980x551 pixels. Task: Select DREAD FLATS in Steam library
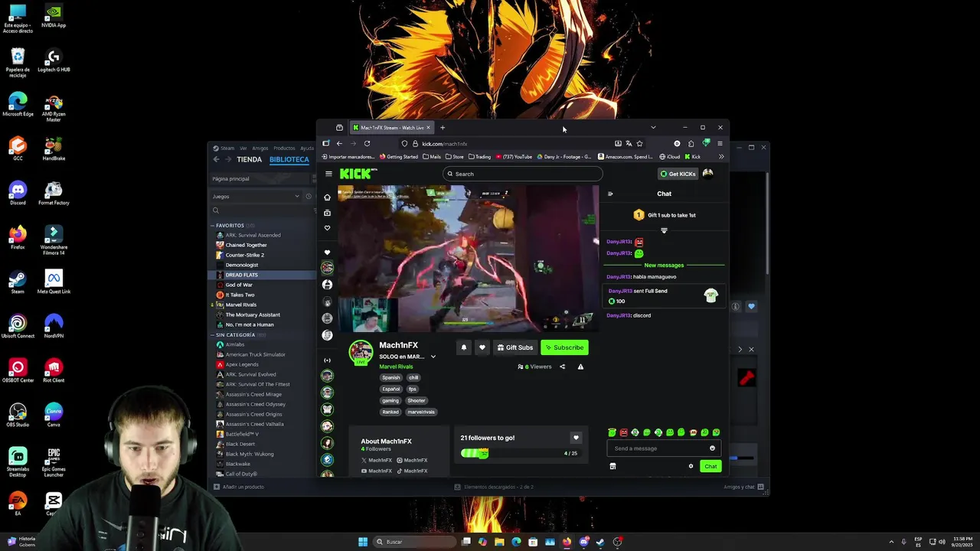click(262, 275)
